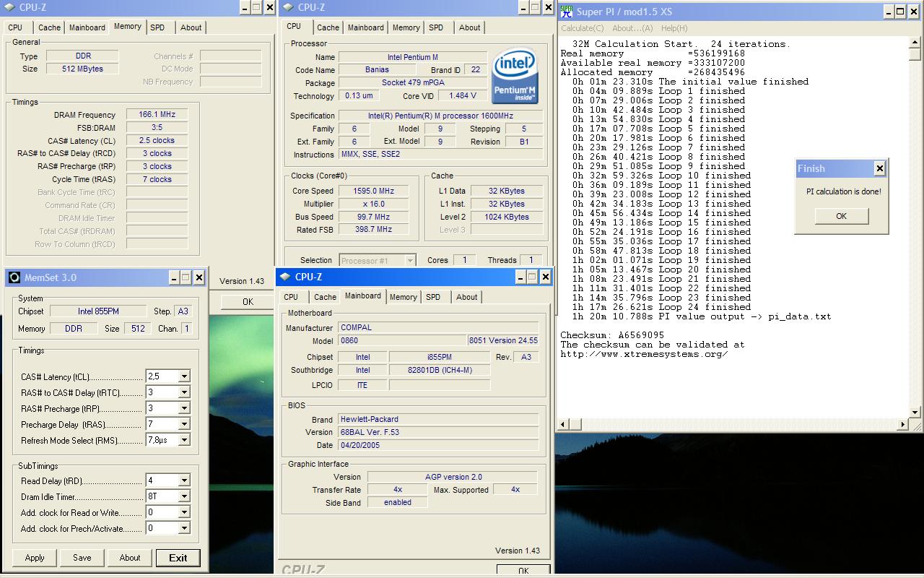Viewport: 924px width, 578px height.
Task: Switch to the SPD tab in the Memory CPU-Z window
Action: point(157,27)
